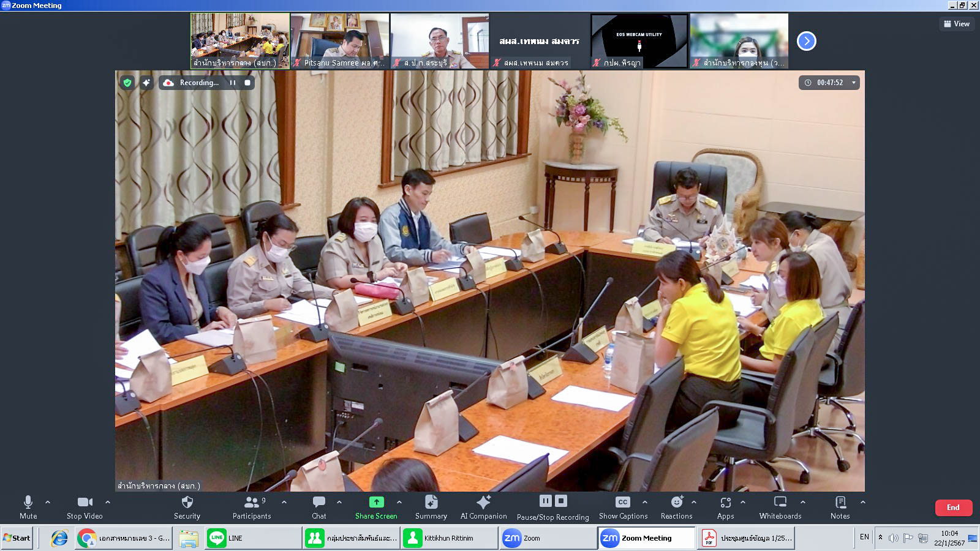End the meeting
The image size is (980, 551).
(x=954, y=508)
